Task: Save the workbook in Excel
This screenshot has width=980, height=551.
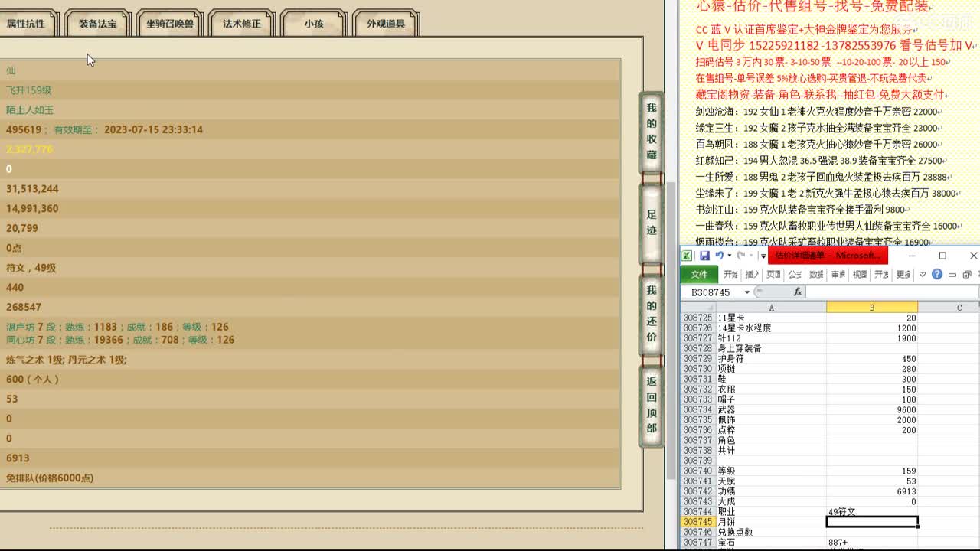Action: point(704,255)
